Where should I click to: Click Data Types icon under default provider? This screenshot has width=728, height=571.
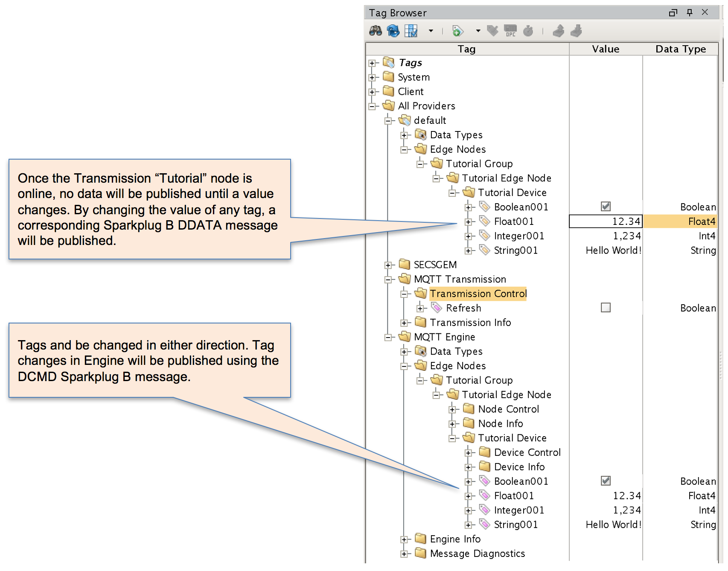(421, 135)
